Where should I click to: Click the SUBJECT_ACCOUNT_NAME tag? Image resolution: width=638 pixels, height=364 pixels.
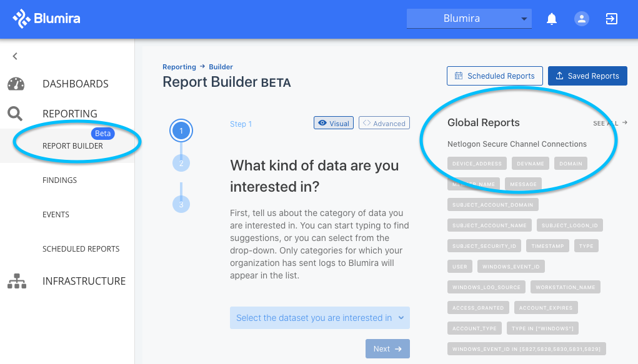click(489, 225)
